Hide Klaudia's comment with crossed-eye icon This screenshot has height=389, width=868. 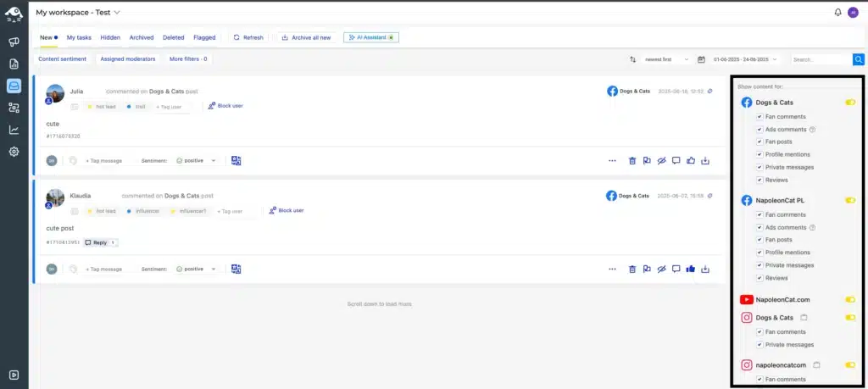click(x=661, y=270)
